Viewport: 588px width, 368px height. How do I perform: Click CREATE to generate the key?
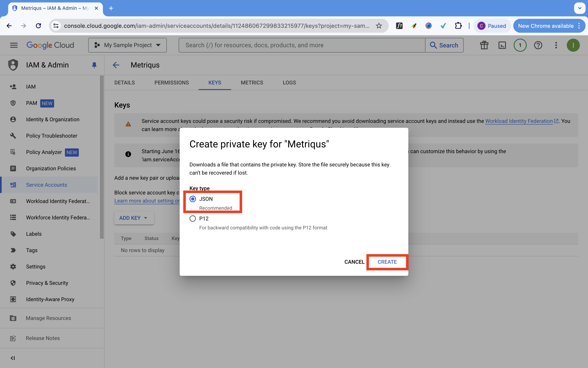click(x=387, y=262)
